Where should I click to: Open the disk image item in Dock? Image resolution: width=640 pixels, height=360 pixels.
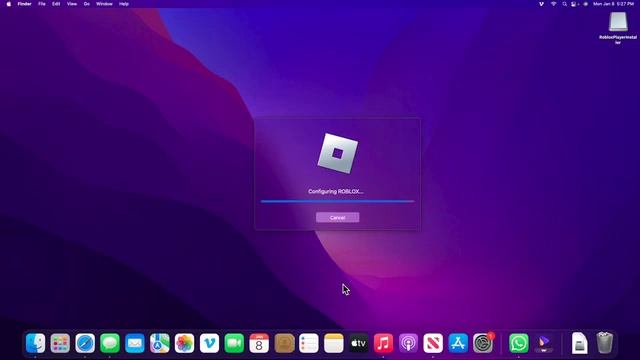[580, 343]
